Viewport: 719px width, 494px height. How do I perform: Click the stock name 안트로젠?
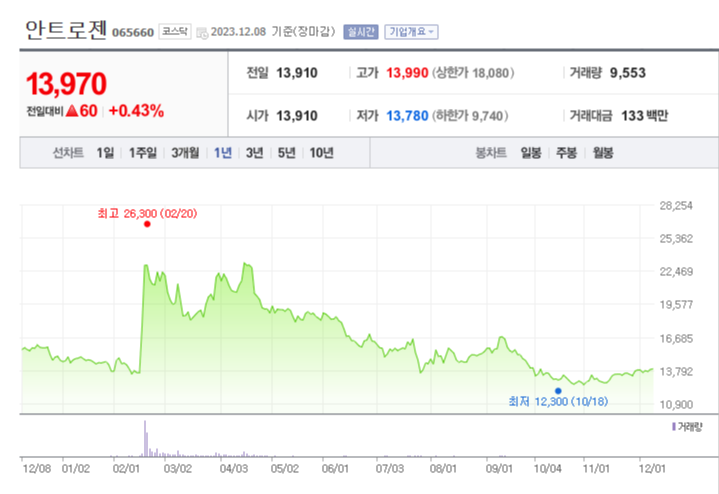click(x=66, y=29)
